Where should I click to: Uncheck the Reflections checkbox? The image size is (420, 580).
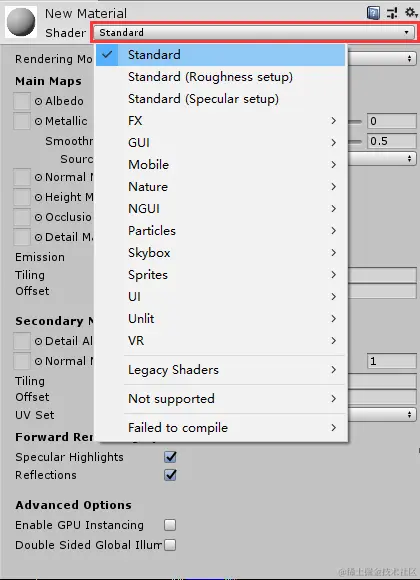coord(170,475)
